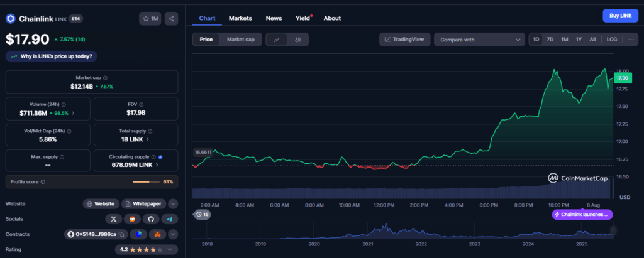Click Why is LINK's price up today
Screen dimensions: 644x258
52,56
